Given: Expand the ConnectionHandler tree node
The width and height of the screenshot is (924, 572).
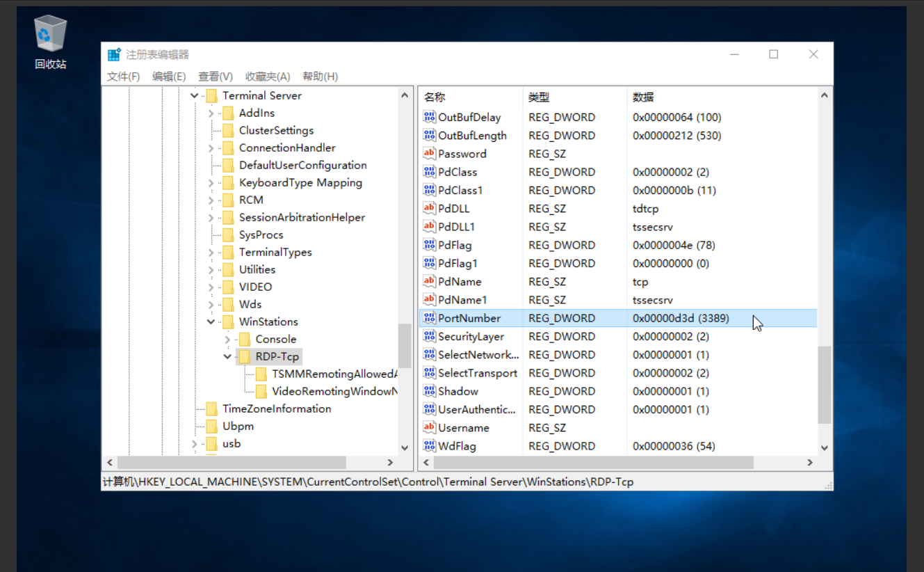Looking at the screenshot, I should click(211, 148).
